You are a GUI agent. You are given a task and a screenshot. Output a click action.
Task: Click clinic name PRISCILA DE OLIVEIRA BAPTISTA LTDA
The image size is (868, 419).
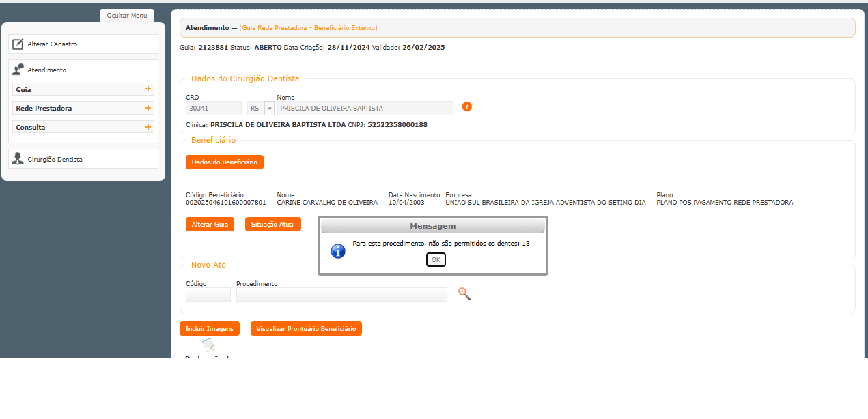(x=278, y=125)
